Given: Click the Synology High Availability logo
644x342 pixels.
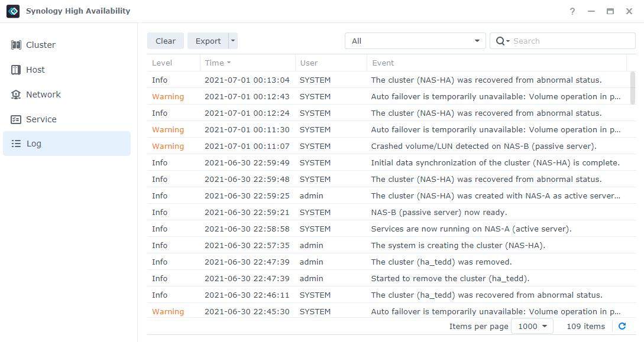Looking at the screenshot, I should pos(12,11).
